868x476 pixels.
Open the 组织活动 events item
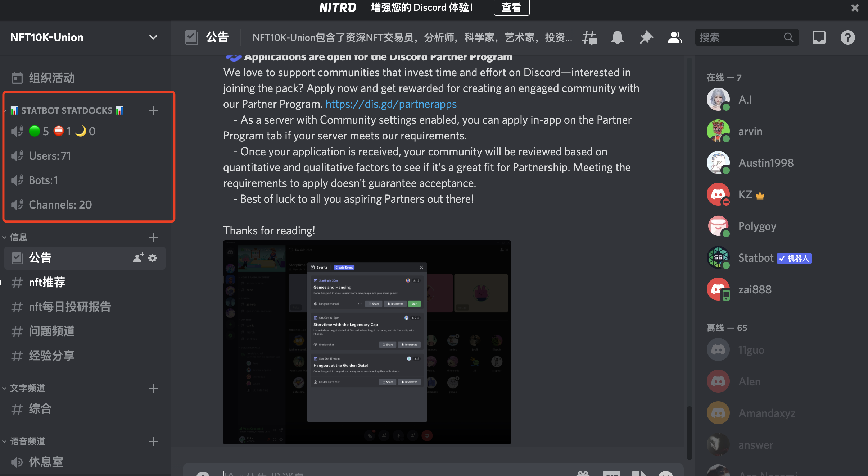click(51, 78)
